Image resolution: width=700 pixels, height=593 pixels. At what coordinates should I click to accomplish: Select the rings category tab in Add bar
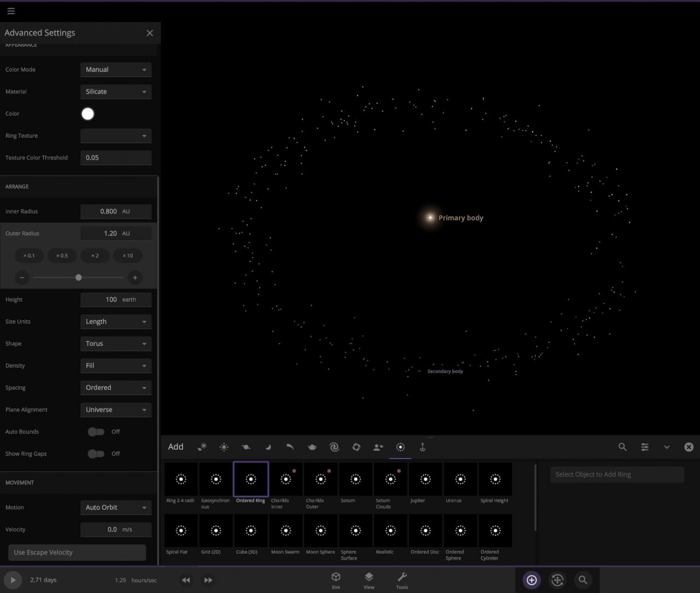pos(400,447)
